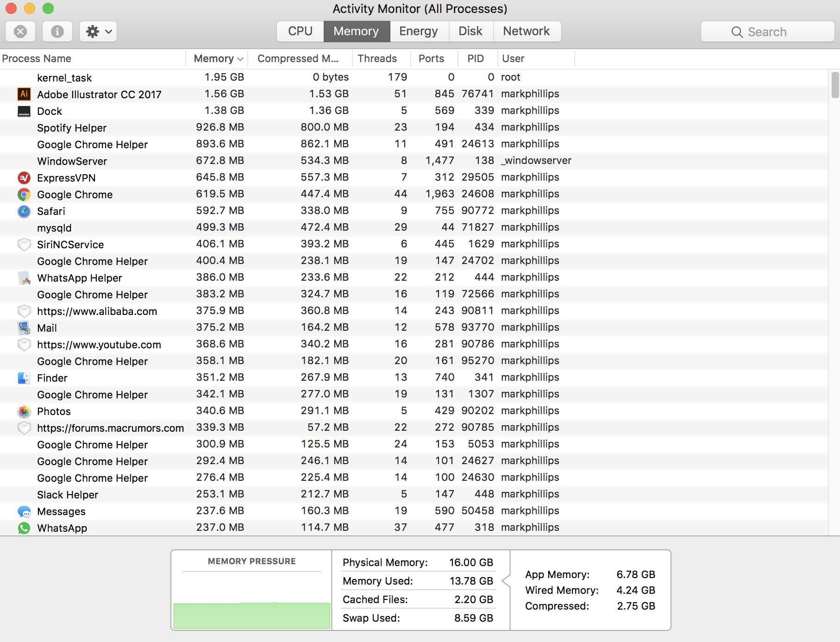Select Google Chrome Helper with PID 95270
Viewport: 840px width, 642px height.
[x=414, y=361]
